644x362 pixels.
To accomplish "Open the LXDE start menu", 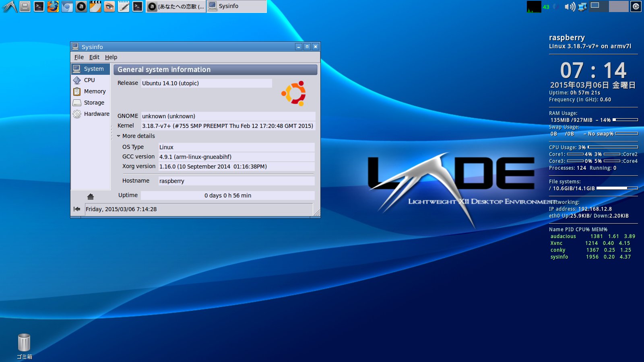I will (10, 6).
